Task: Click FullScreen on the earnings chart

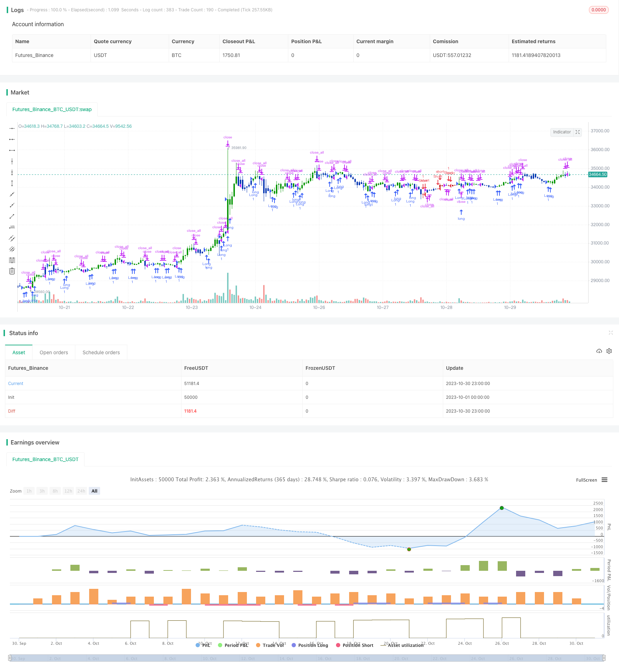Action: pos(586,480)
